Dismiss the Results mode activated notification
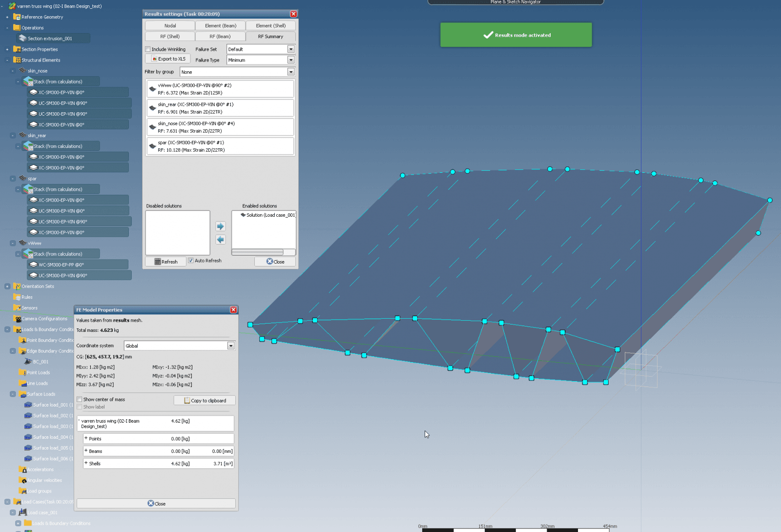The width and height of the screenshot is (781, 532). (x=516, y=35)
